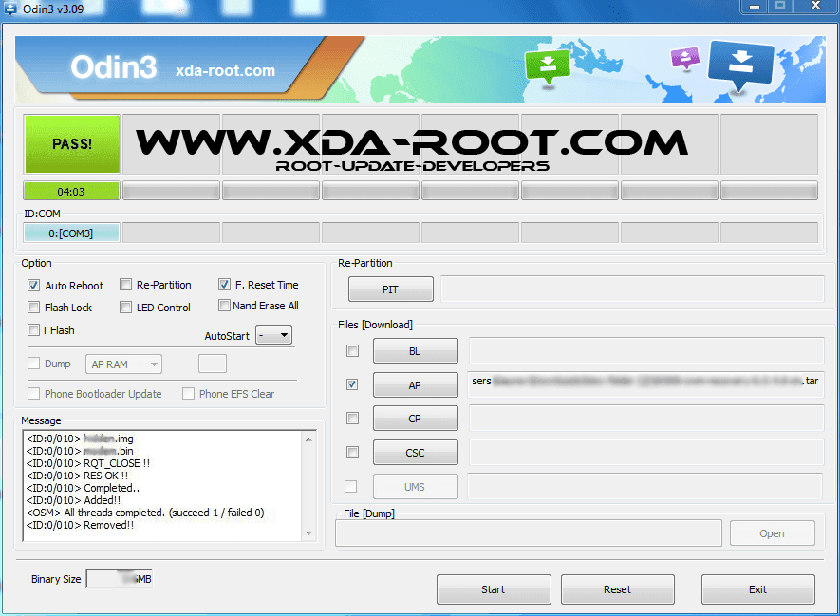Tick the T Flash checkbox
The width and height of the screenshot is (840, 616).
click(x=34, y=330)
